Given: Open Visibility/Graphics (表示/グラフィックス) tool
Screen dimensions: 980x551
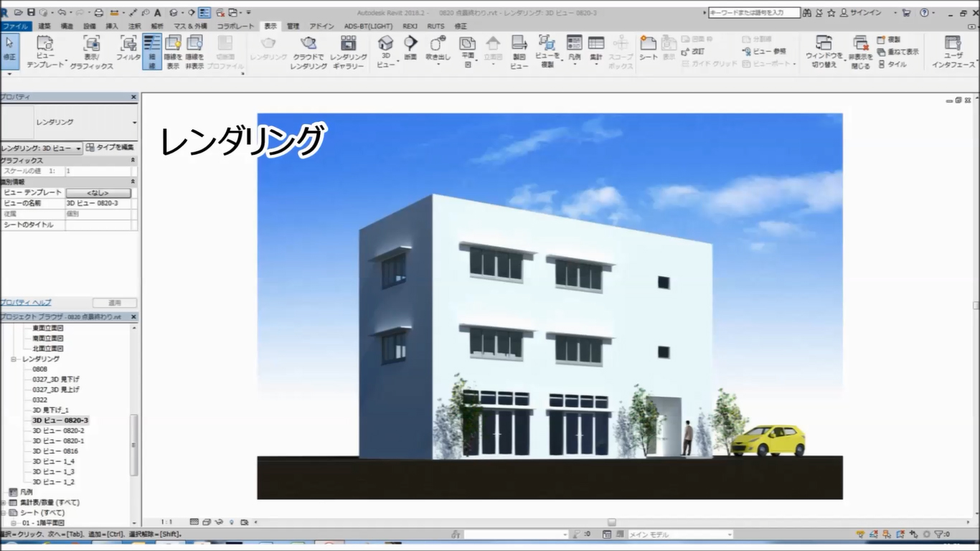Looking at the screenshot, I should click(91, 44).
